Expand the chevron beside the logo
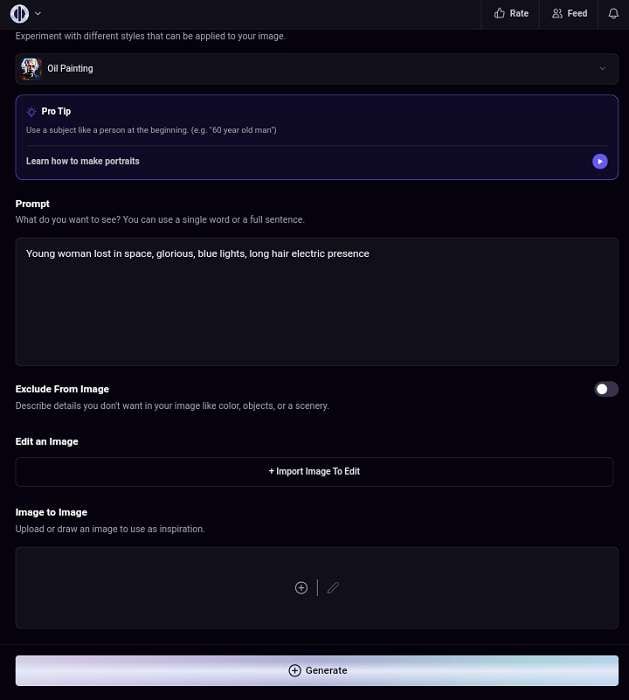629x700 pixels. pos(38,14)
